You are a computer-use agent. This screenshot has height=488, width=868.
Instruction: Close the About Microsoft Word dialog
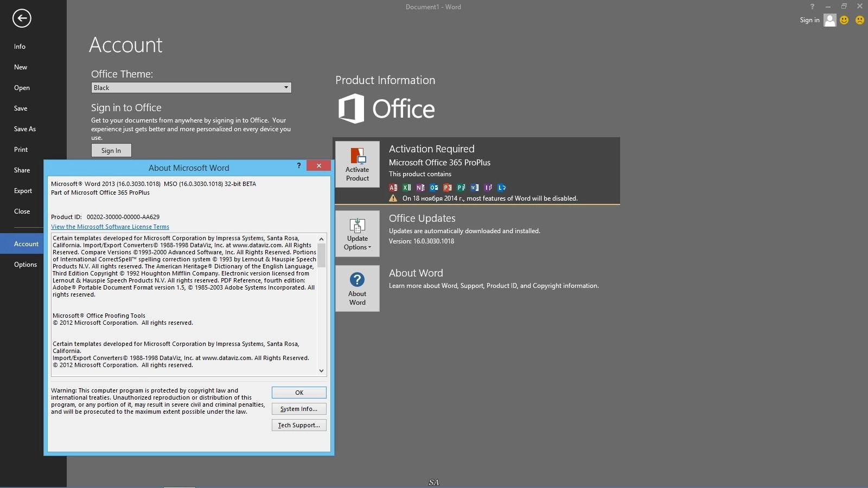pyautogui.click(x=319, y=166)
